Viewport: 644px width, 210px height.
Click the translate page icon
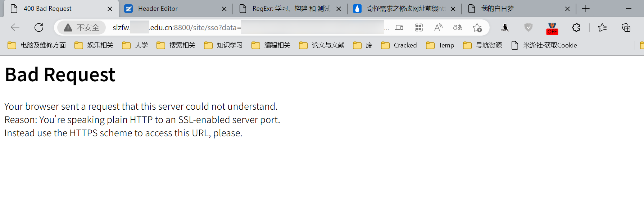tap(458, 27)
